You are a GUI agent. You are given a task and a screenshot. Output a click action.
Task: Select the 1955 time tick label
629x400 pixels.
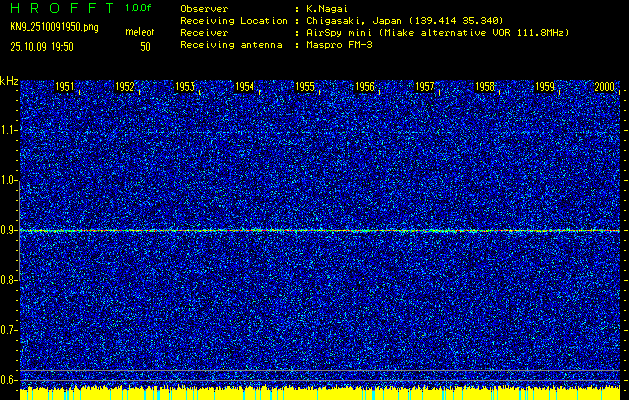[x=305, y=88]
